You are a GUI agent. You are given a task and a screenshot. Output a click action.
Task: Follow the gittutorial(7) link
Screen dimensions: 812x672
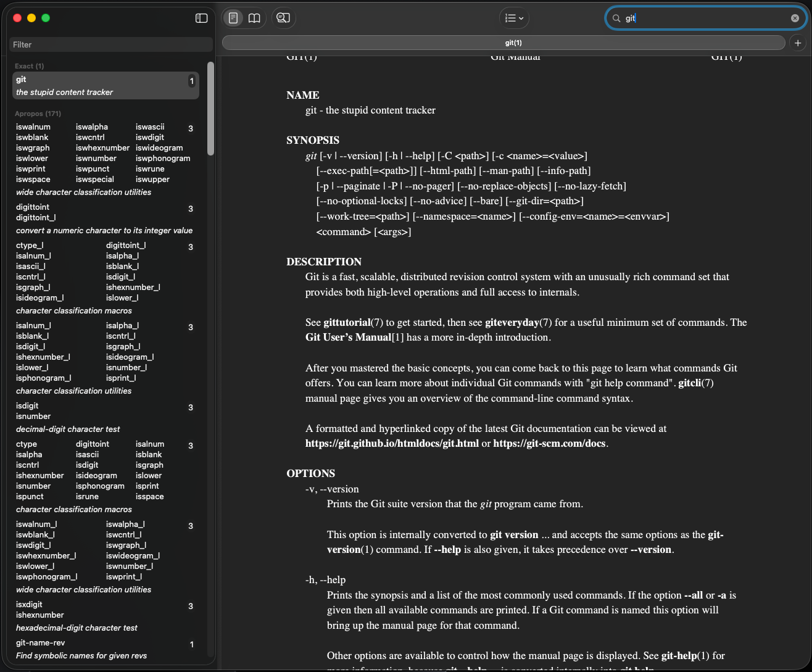(354, 323)
